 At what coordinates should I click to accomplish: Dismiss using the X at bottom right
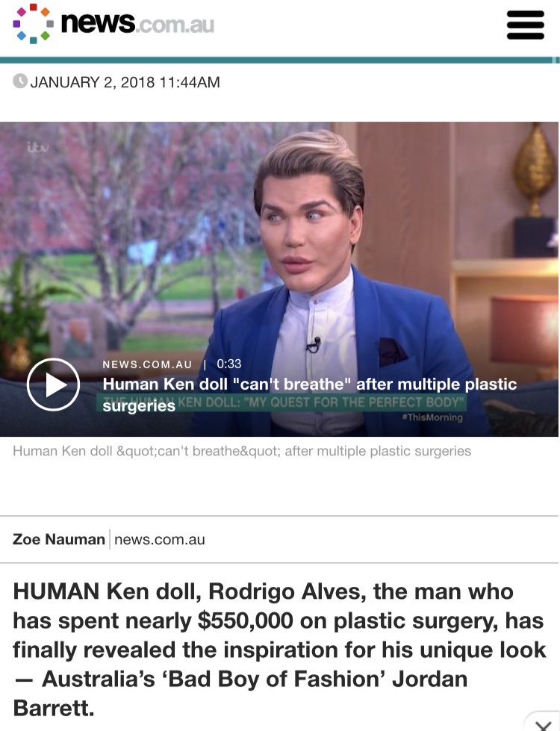pyautogui.click(x=543, y=723)
